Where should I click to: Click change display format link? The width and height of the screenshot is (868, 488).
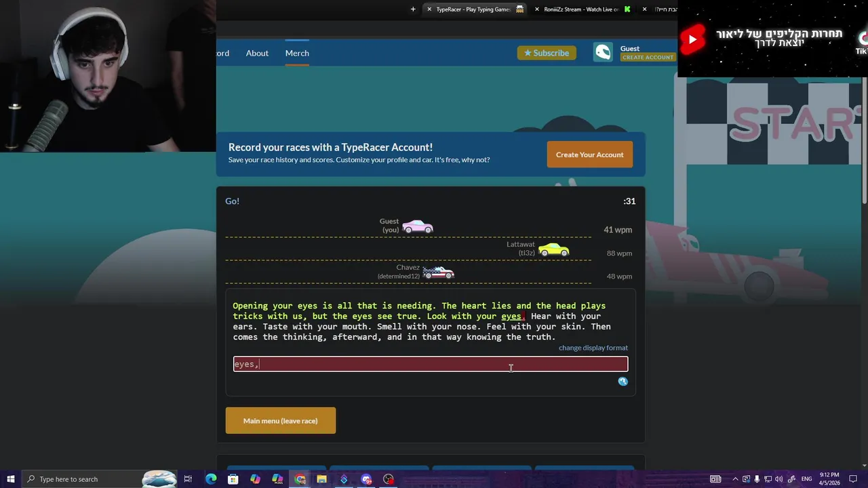593,348
